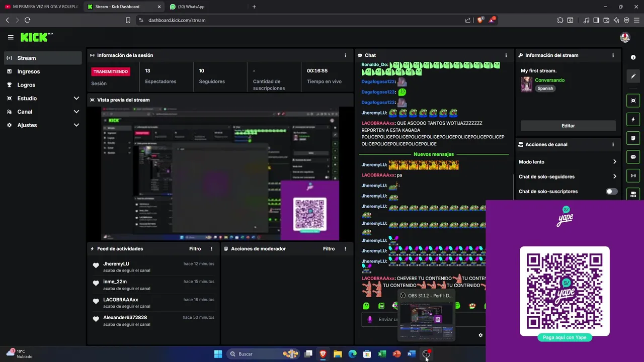Click the purple emote icon in chat input
The width and height of the screenshot is (644, 362).
tap(370, 319)
